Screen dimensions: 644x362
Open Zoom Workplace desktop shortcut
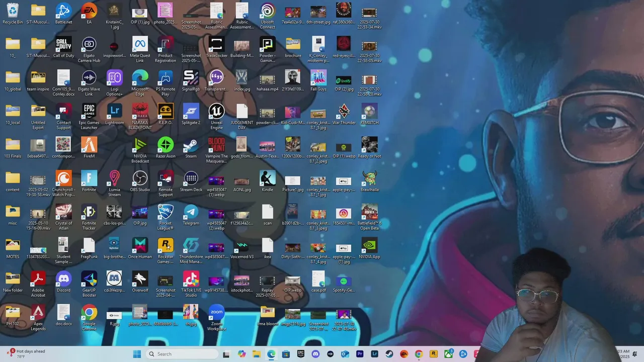click(x=216, y=317)
